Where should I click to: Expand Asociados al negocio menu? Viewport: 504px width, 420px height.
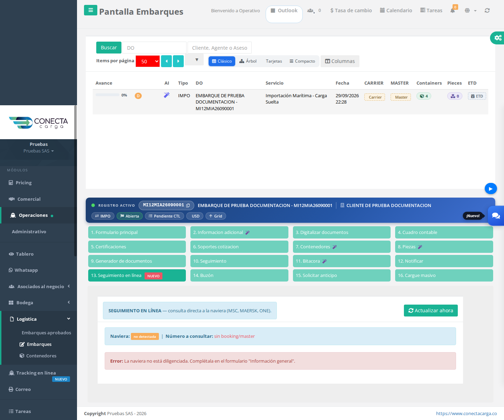38,286
